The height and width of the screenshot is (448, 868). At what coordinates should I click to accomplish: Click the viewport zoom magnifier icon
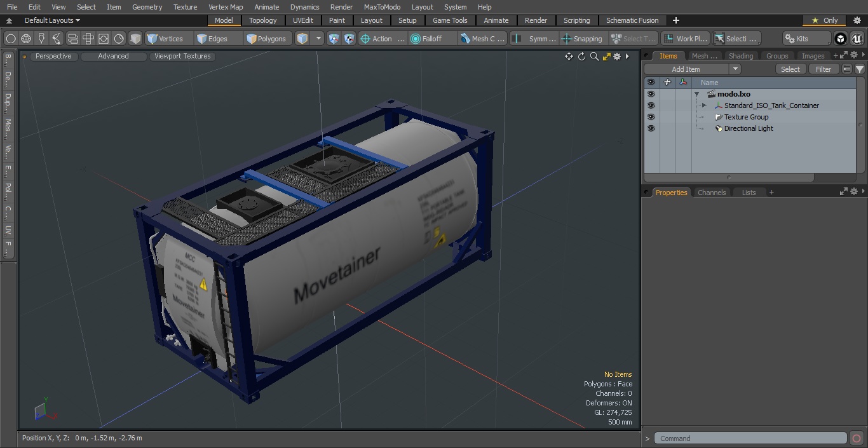tap(594, 57)
